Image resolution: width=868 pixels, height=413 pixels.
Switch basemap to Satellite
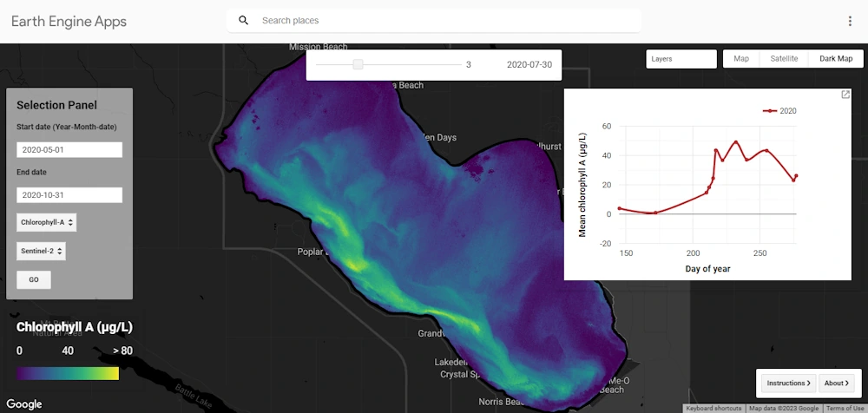click(x=784, y=58)
